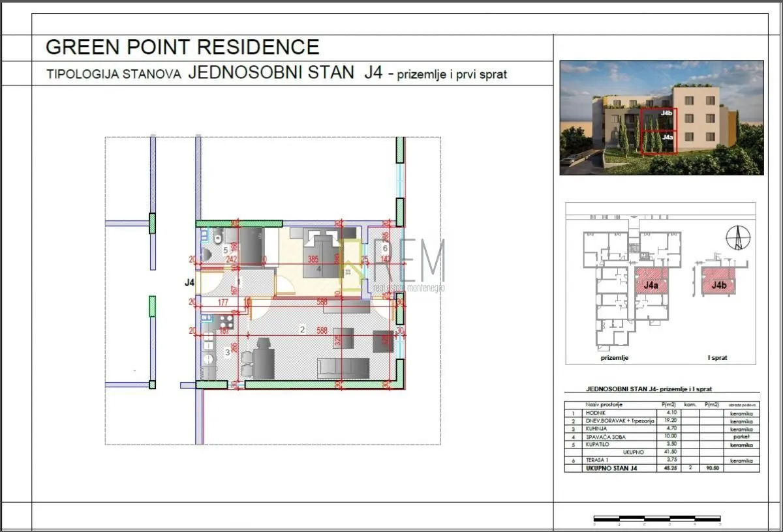
Task: Click the J4a label on the building render
Action: pos(667,138)
